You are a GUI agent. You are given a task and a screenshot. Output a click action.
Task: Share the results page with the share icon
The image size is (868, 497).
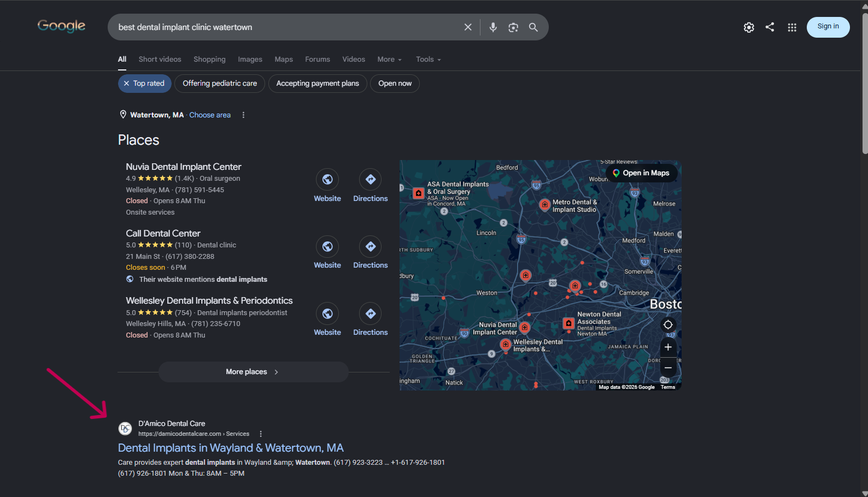[770, 27]
